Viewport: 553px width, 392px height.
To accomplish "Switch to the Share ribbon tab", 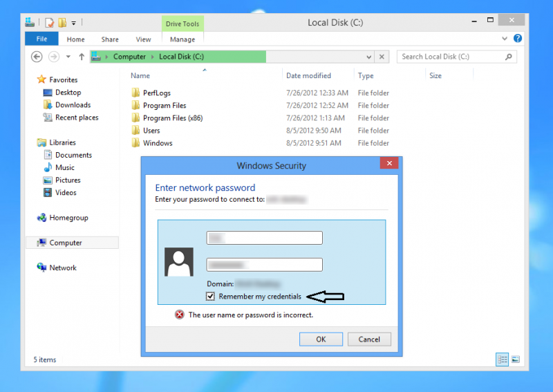I will 110,39.
